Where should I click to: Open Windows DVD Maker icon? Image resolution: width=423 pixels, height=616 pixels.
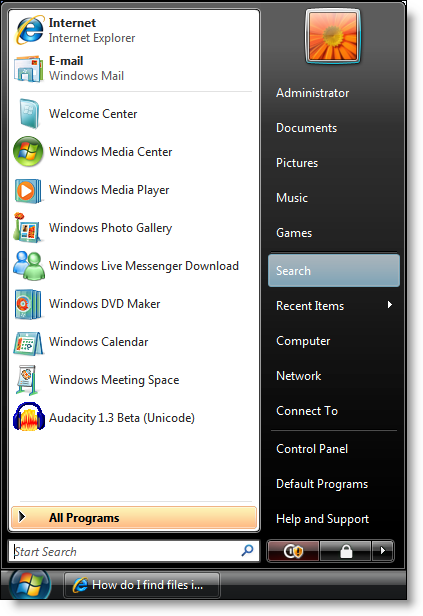point(28,304)
